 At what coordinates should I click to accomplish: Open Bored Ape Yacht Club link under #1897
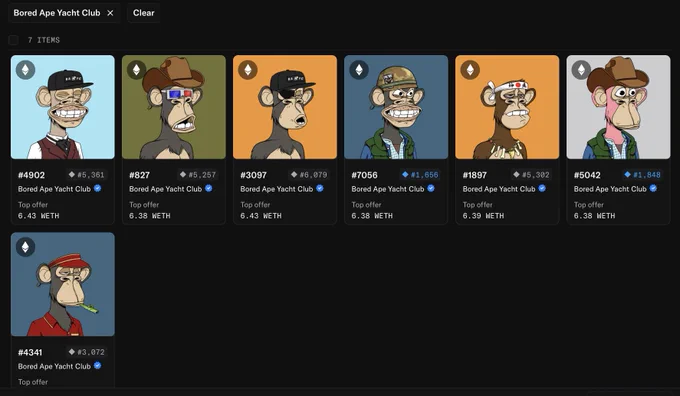pos(499,189)
